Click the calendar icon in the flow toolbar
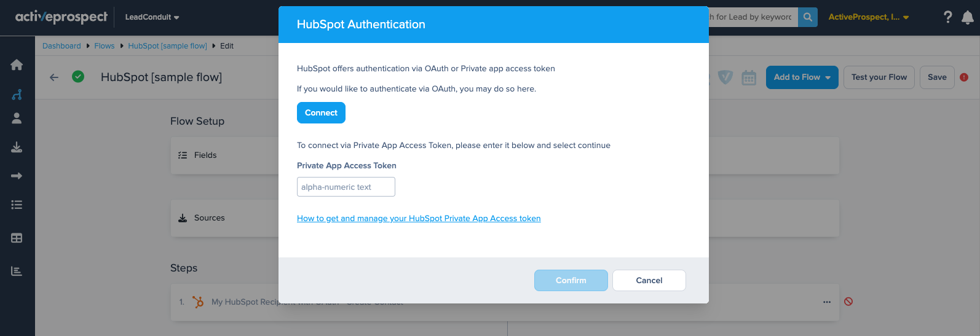The height and width of the screenshot is (336, 980). point(748,78)
